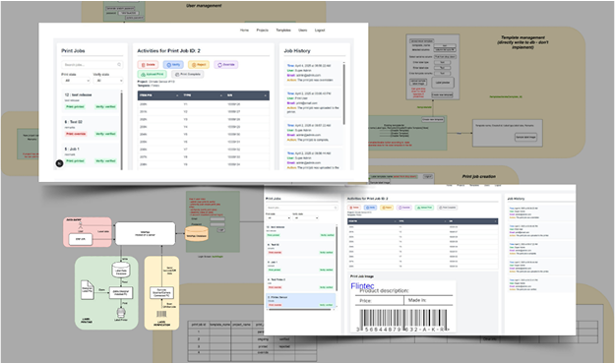Image resolution: width=615 pixels, height=364 pixels.
Task: Click the blue Verify button in larger window
Action: [173, 65]
